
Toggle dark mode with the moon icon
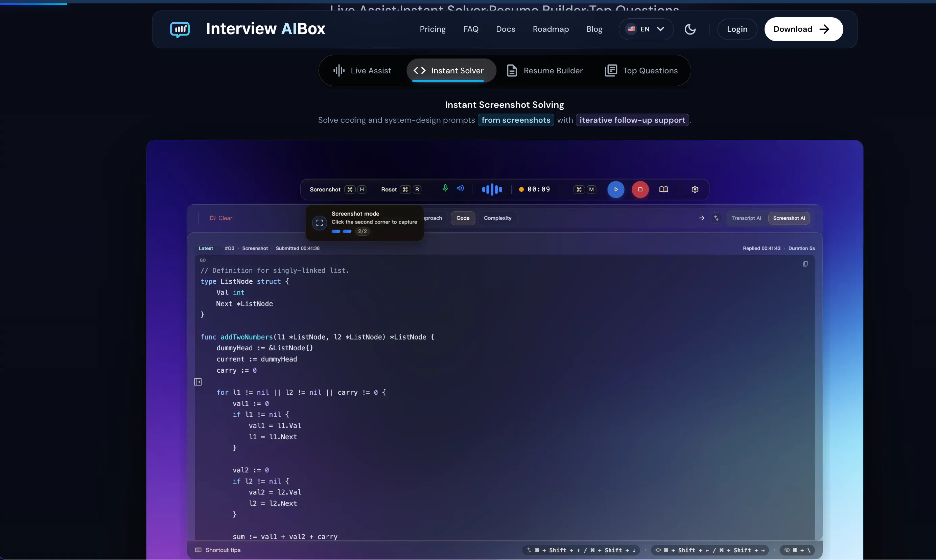tap(690, 29)
